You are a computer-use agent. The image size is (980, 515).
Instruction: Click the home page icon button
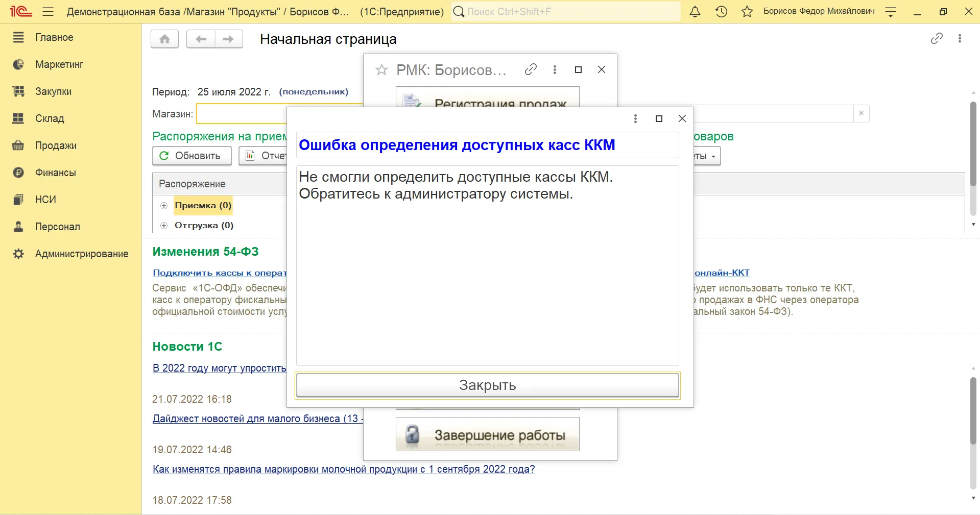click(164, 39)
